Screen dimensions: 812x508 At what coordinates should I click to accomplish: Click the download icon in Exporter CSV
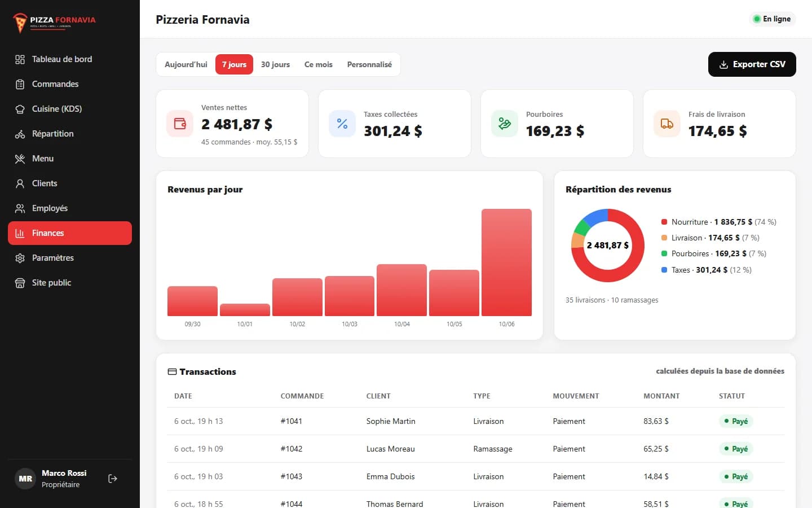723,64
